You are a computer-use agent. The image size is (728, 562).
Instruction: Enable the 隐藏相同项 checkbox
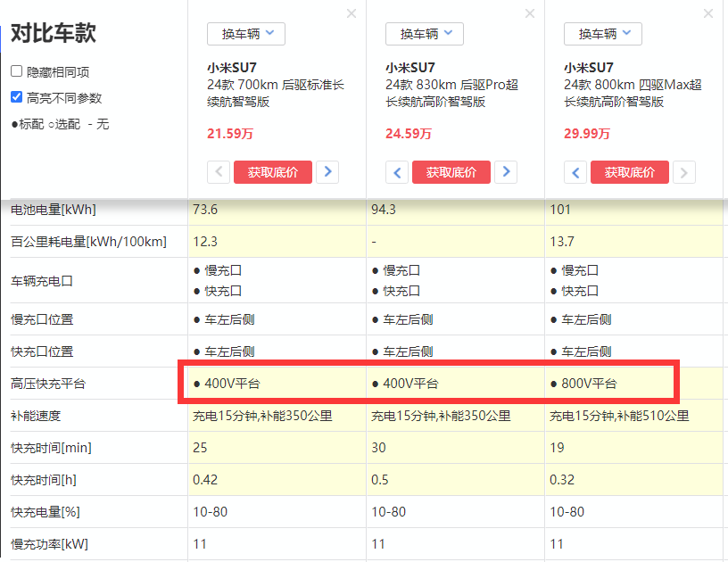pyautogui.click(x=17, y=71)
